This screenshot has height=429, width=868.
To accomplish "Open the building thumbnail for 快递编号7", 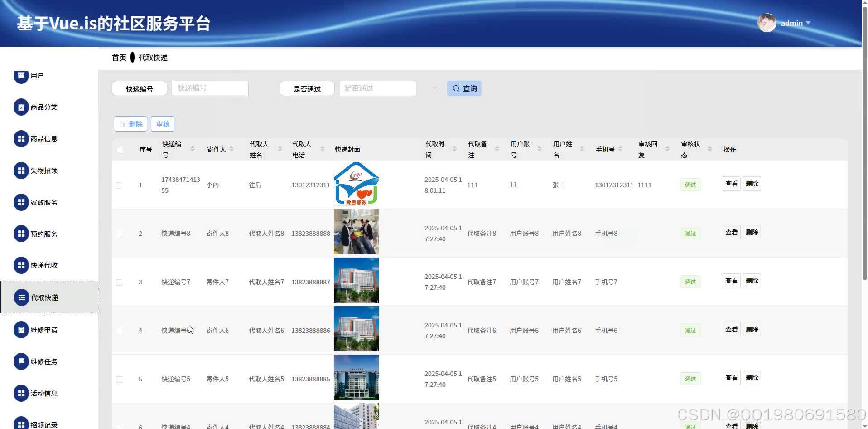I will click(x=357, y=280).
